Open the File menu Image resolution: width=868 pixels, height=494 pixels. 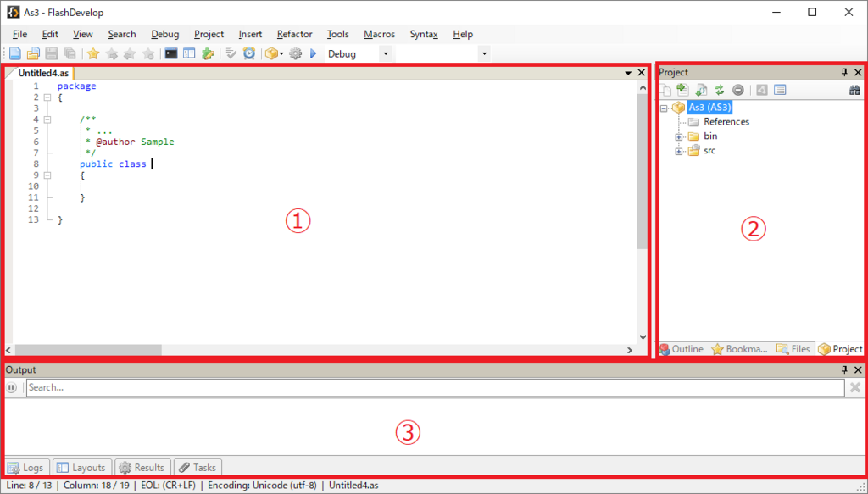19,34
